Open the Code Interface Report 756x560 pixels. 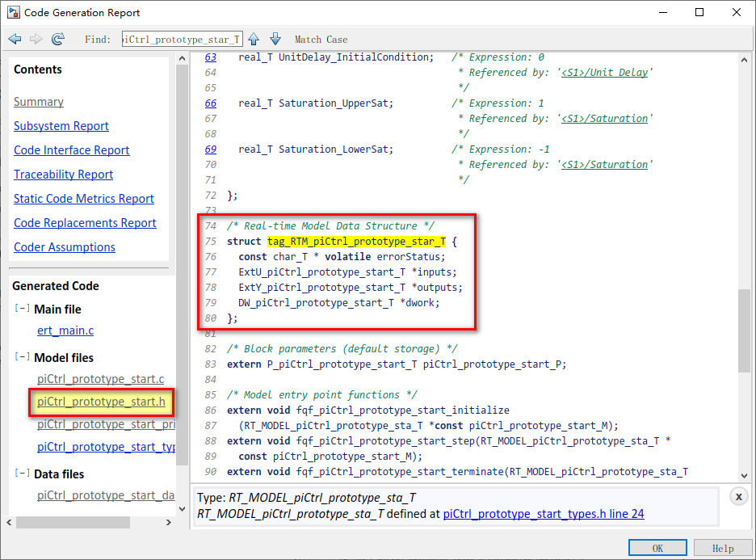72,150
